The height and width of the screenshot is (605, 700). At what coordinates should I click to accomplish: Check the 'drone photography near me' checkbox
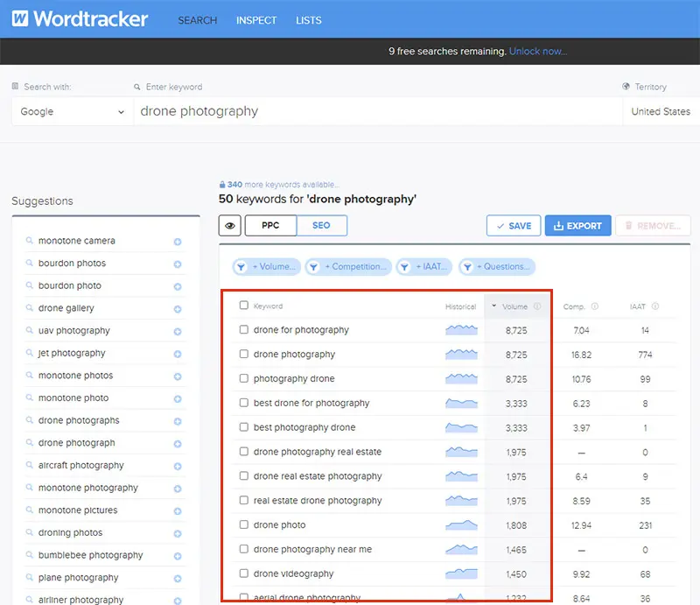pyautogui.click(x=244, y=549)
